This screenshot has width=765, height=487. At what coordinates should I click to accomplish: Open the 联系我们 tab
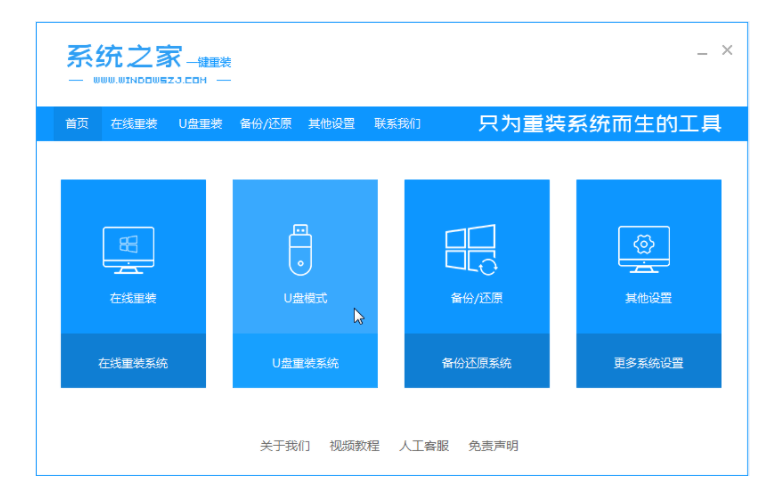point(397,124)
